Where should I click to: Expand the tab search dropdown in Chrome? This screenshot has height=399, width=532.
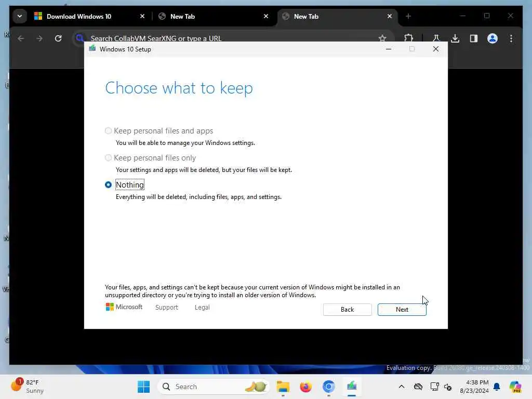pos(20,16)
